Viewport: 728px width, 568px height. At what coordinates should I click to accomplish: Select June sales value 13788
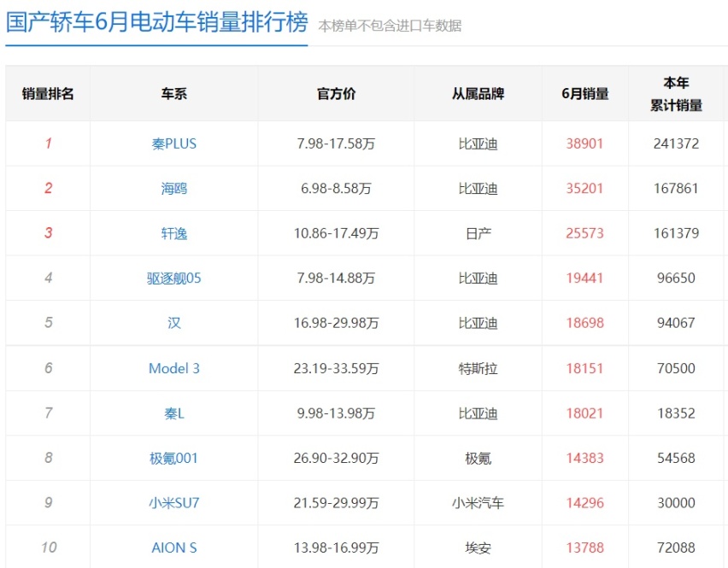point(584,548)
